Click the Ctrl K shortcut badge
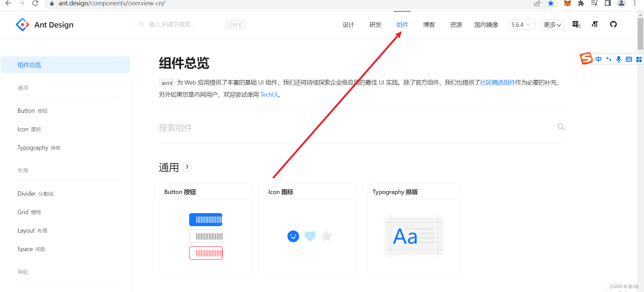This screenshot has width=644, height=292. pyautogui.click(x=235, y=25)
